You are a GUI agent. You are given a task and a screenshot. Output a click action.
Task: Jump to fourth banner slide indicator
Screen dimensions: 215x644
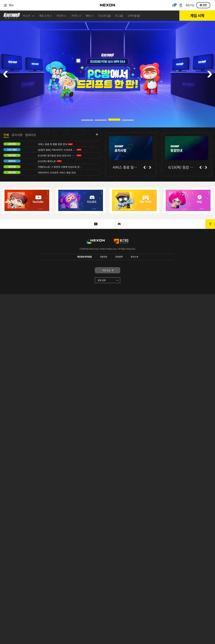pos(128,120)
